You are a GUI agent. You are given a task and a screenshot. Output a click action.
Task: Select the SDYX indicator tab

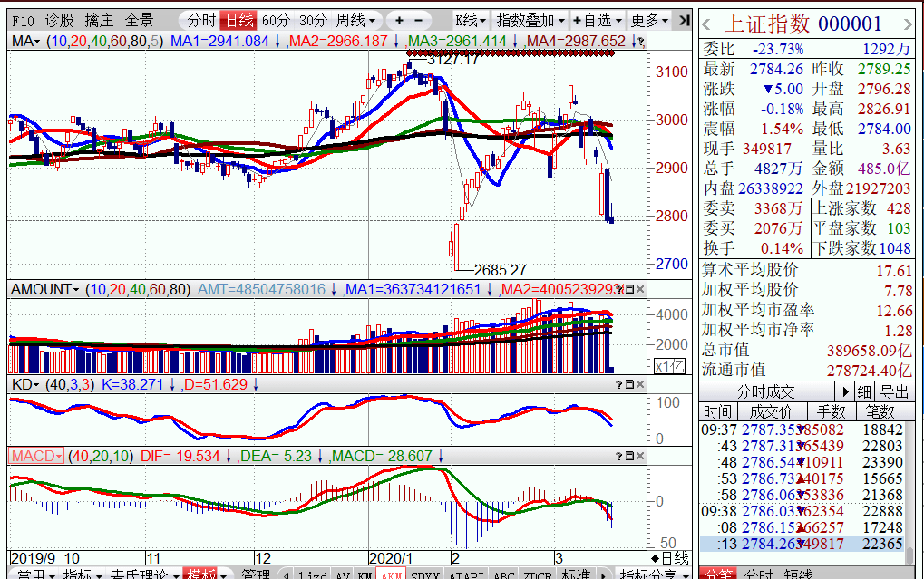point(425,574)
